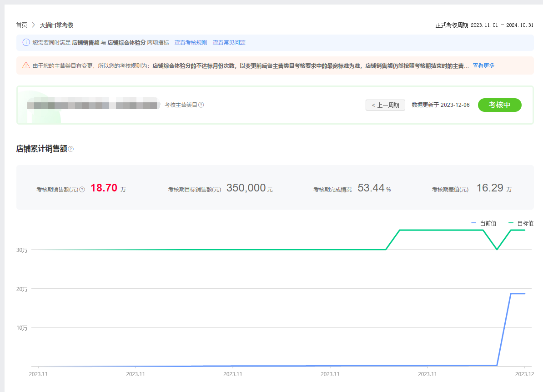
Task: Click the 350,000 target sales value
Action: (x=246, y=188)
